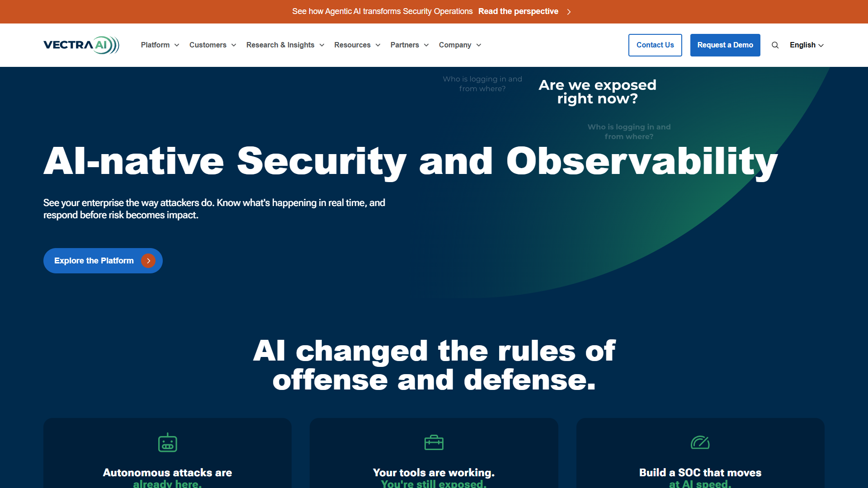Open the Research & Insights menu
The width and height of the screenshot is (868, 488).
pyautogui.click(x=285, y=45)
